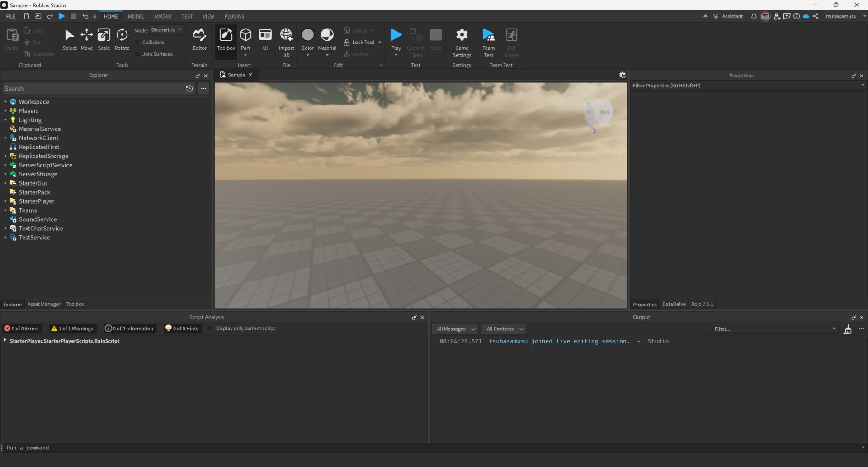Run play from quick access bar
This screenshot has height=467, width=868.
tap(61, 16)
